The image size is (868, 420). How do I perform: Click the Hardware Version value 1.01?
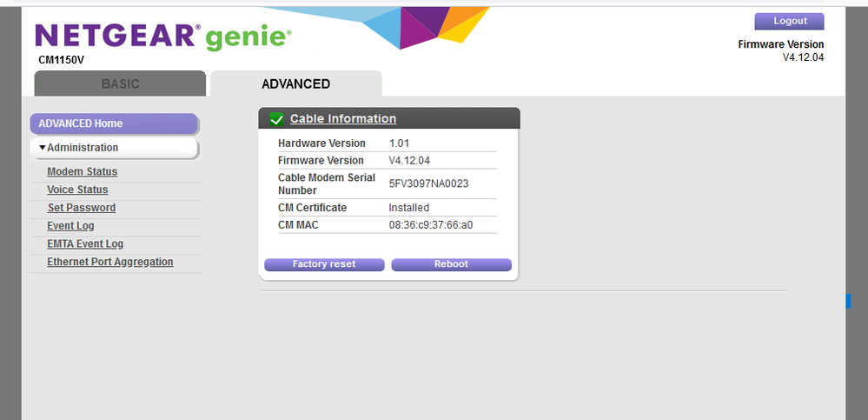click(x=399, y=143)
